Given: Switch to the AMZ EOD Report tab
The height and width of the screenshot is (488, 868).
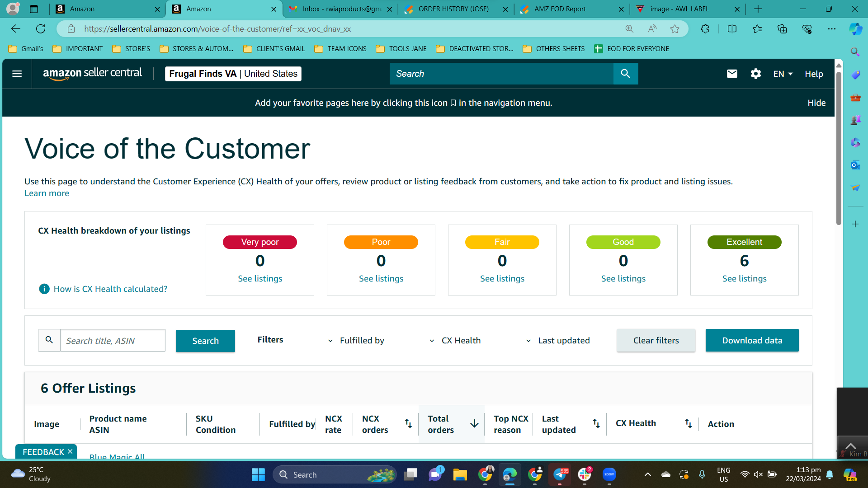Looking at the screenshot, I should coord(572,9).
